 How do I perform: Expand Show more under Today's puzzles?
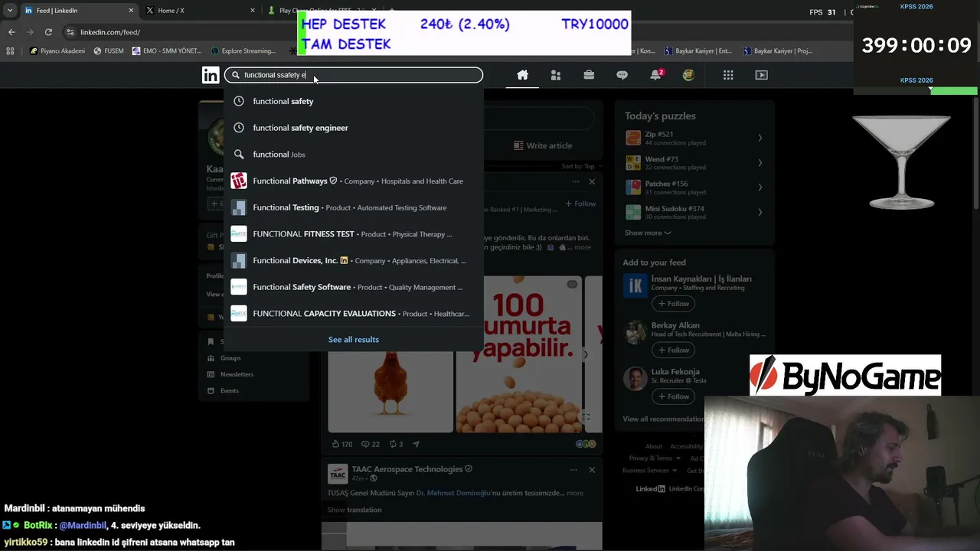[x=648, y=233]
